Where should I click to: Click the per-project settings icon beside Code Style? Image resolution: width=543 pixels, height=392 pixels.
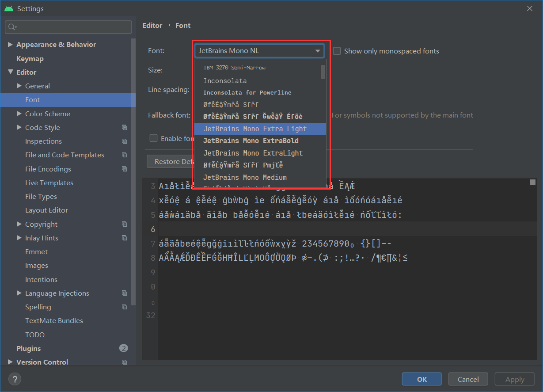(124, 127)
